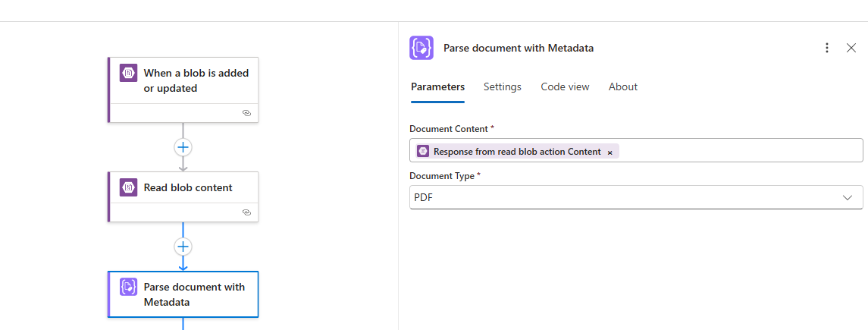Expand the Document Type dropdown

pyautogui.click(x=847, y=198)
